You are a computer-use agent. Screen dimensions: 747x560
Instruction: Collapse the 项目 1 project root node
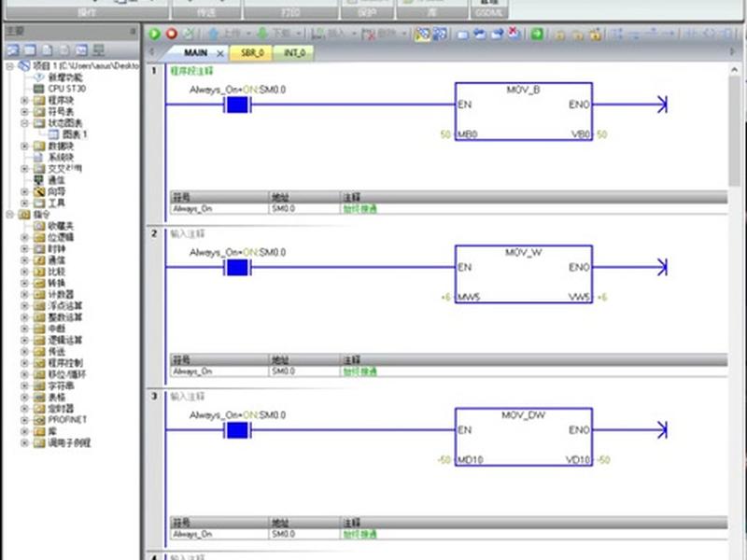(9, 65)
